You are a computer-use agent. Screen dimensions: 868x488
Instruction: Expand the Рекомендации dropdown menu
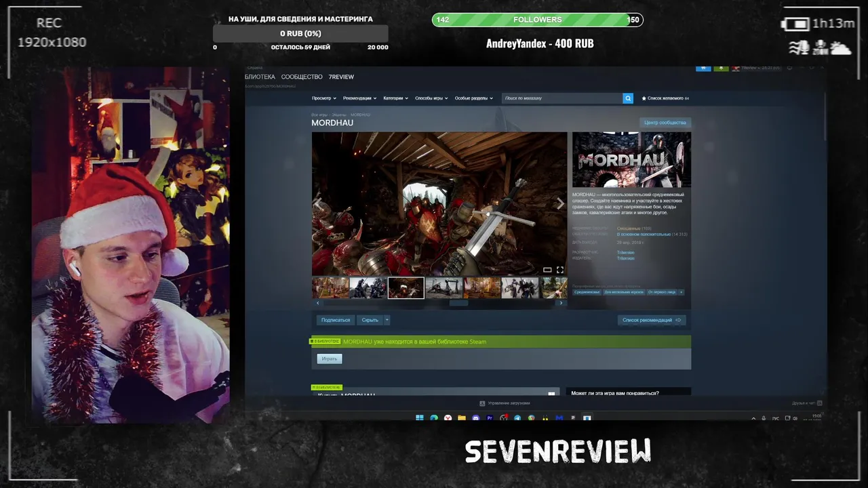point(359,98)
